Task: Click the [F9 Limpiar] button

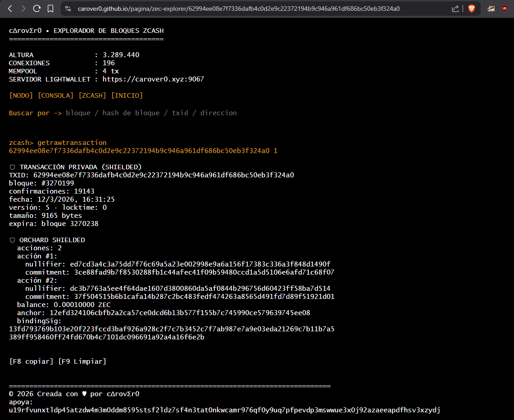Action: coord(82,361)
